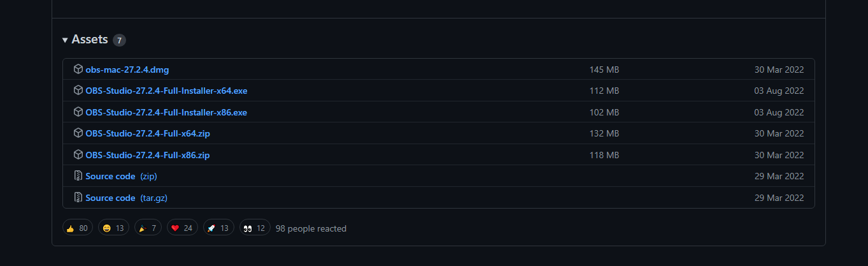Download OBS-Studio-27.2.4-Full-Installer-x86.exe

[166, 112]
